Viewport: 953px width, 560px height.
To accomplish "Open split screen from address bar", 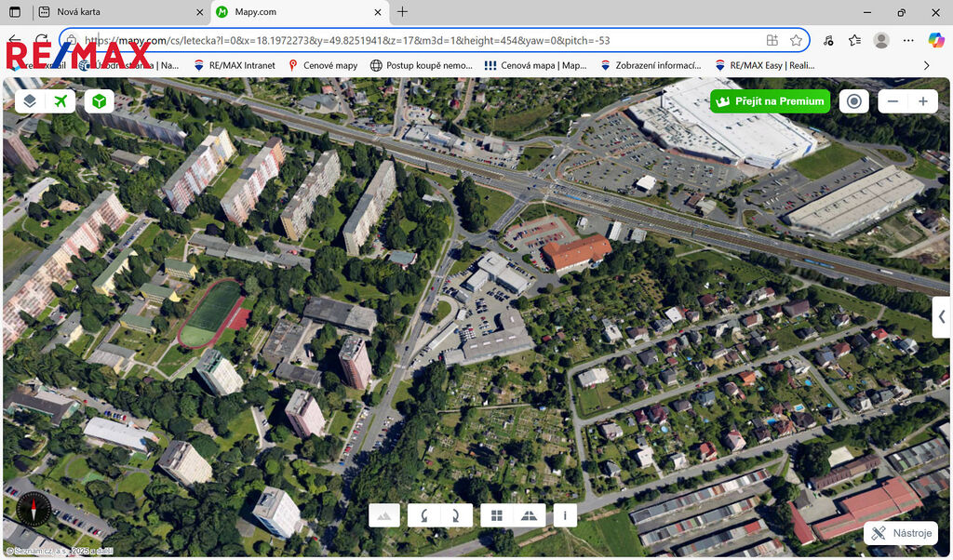I will [x=772, y=41].
